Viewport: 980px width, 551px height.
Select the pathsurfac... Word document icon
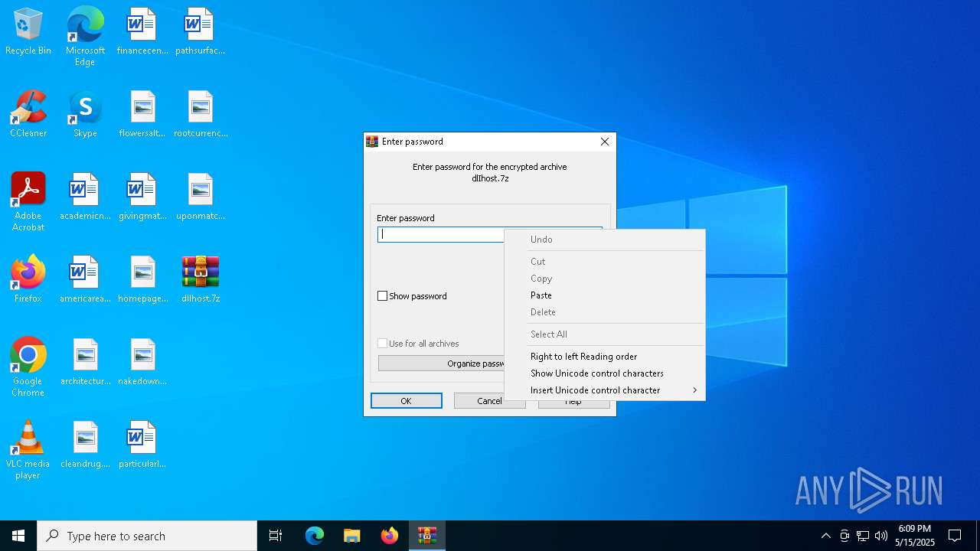200,32
